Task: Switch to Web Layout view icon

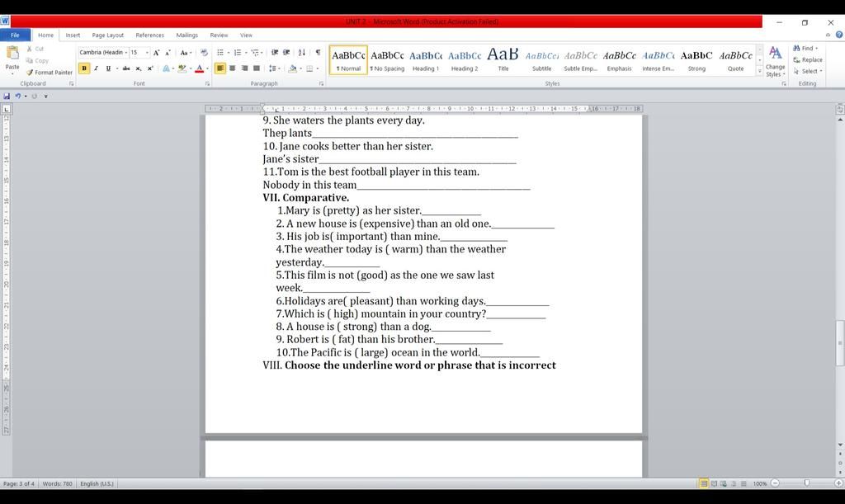Action: click(x=724, y=483)
